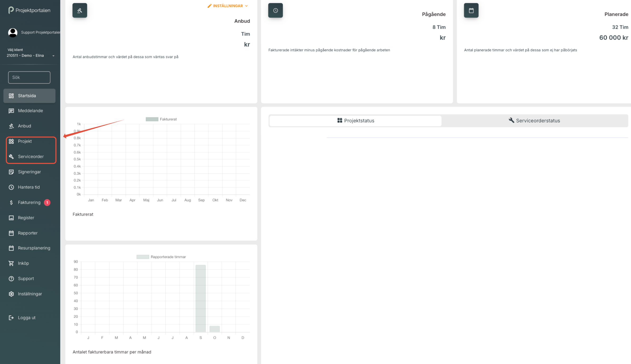Expand the orange INSTÄLLNINGAR dropdown
Screen dimensions: 631x364
(228, 6)
